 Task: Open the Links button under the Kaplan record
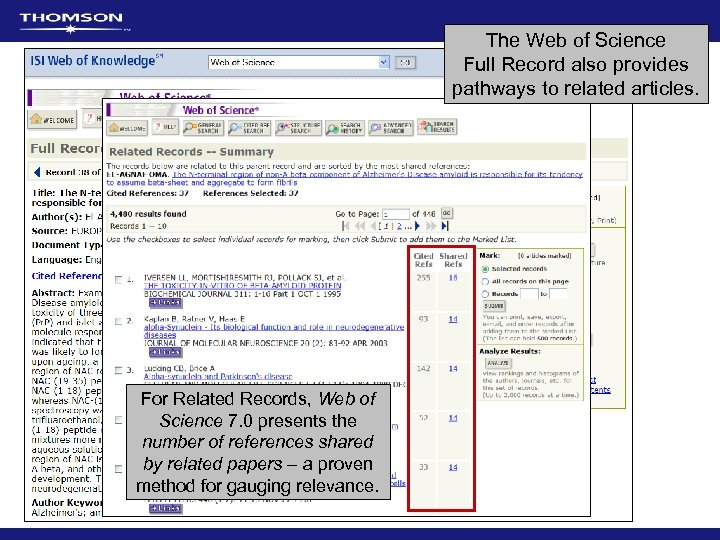(165, 352)
